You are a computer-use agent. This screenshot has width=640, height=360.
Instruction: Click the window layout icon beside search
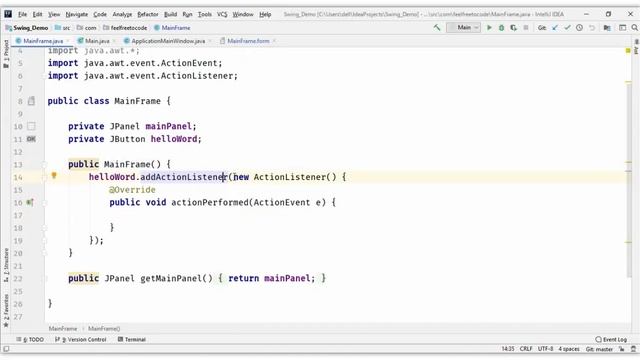pyautogui.click(x=622, y=28)
